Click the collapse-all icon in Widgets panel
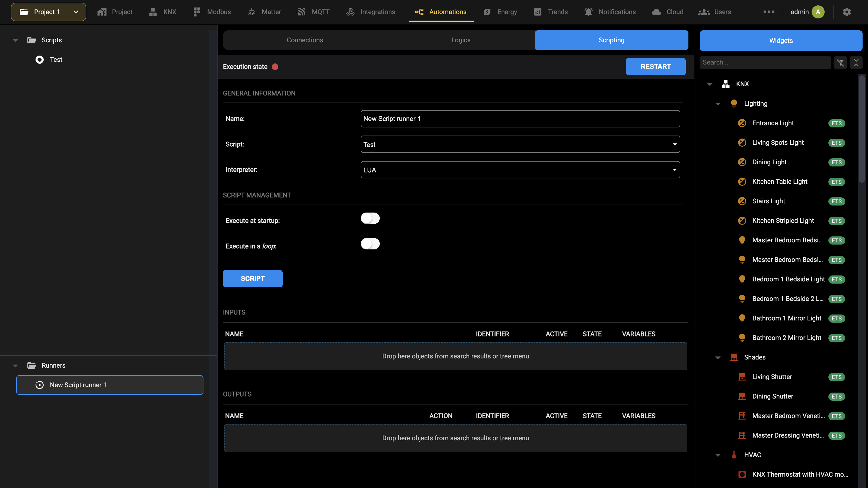The image size is (868, 488). [856, 62]
